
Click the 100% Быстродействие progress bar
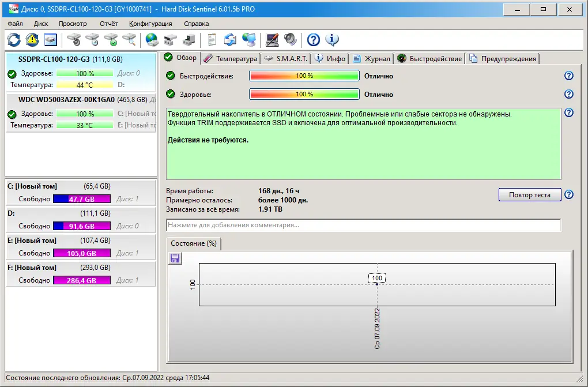click(304, 76)
